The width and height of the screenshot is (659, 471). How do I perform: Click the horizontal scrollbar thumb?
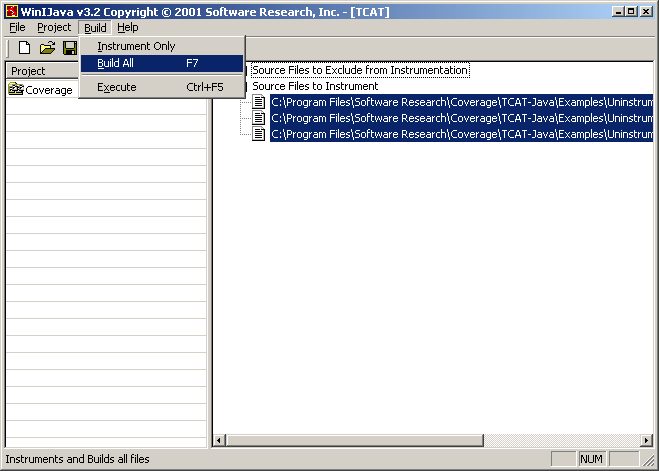(x=355, y=440)
